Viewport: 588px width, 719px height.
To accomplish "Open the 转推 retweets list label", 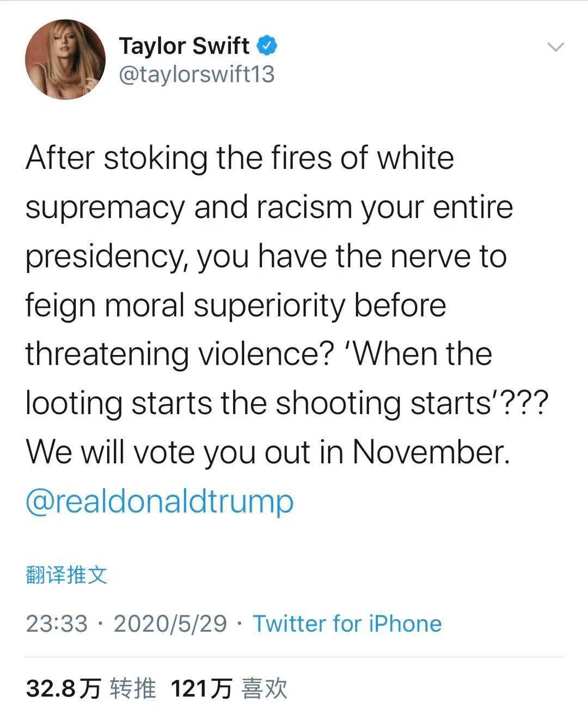I will [x=133, y=688].
